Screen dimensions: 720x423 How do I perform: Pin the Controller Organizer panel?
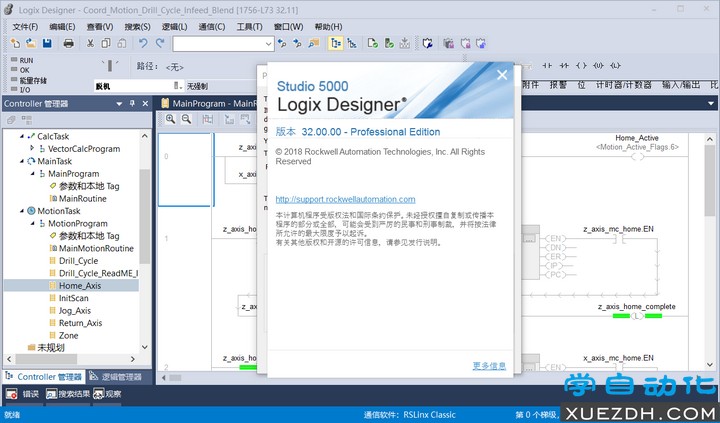(x=132, y=104)
